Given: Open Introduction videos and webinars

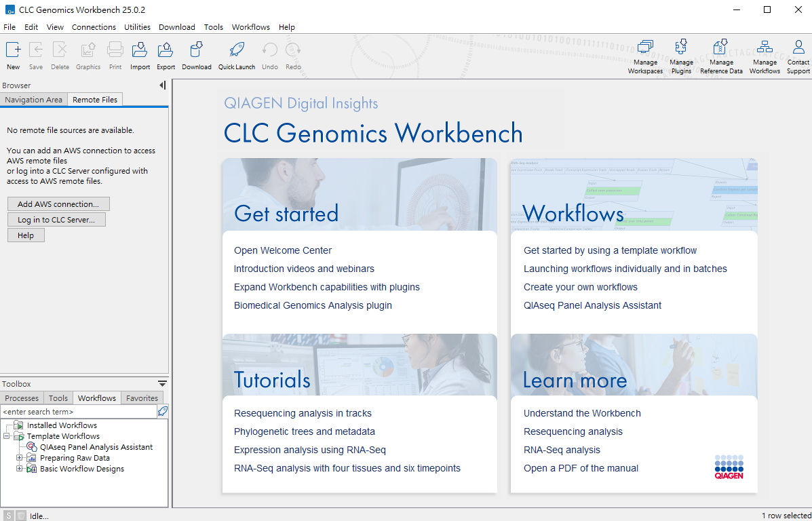Looking at the screenshot, I should pyautogui.click(x=304, y=269).
